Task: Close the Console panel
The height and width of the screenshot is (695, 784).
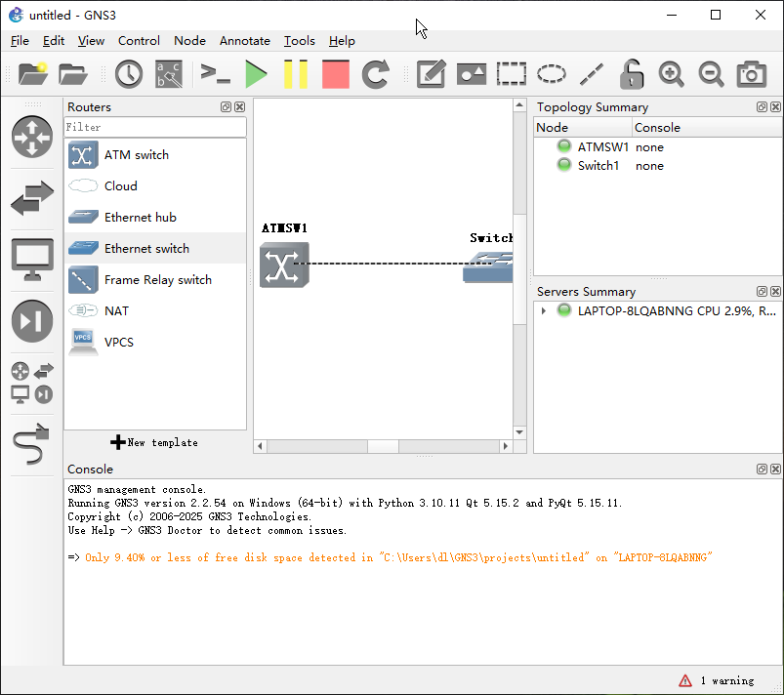Action: [775, 469]
